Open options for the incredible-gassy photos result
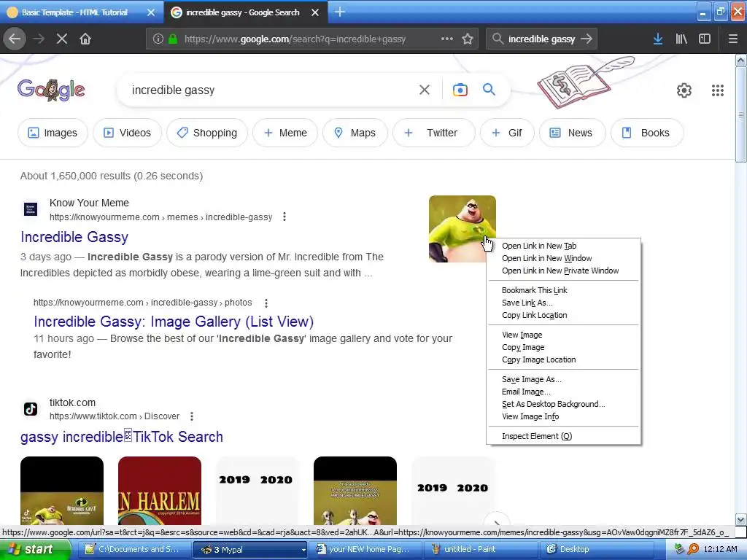 [x=266, y=303]
